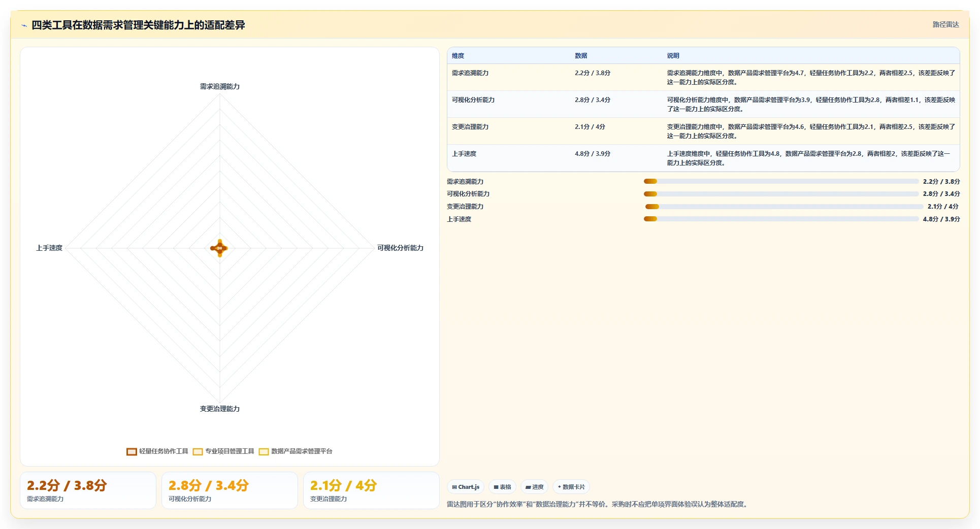This screenshot has width=980, height=529.
Task: Click the 4.8分 / 3.9分 table data cell
Action: 593,154
